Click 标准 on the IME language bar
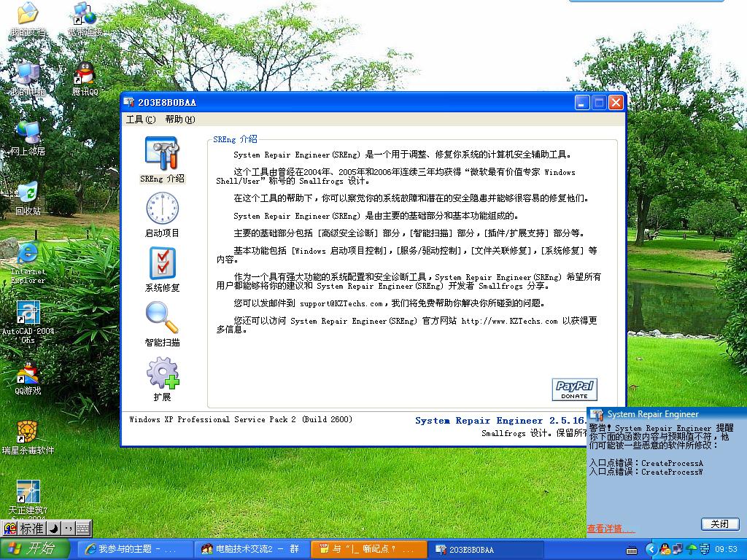The height and width of the screenshot is (560, 747). [x=32, y=529]
